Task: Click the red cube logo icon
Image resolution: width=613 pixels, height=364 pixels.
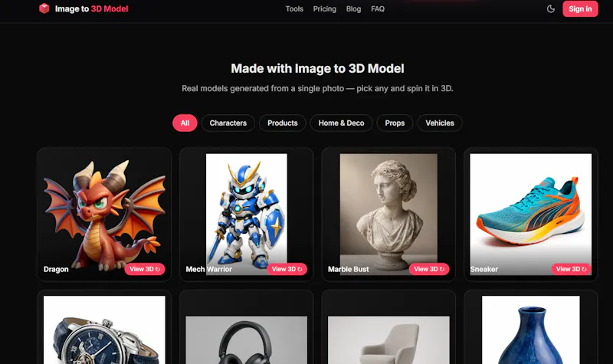Action: pos(44,8)
